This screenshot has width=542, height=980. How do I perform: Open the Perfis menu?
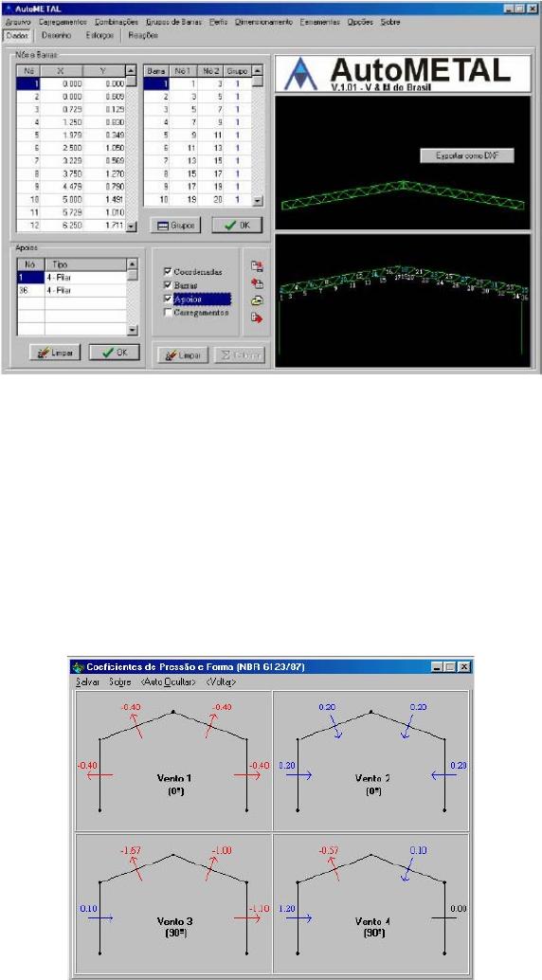(x=219, y=22)
